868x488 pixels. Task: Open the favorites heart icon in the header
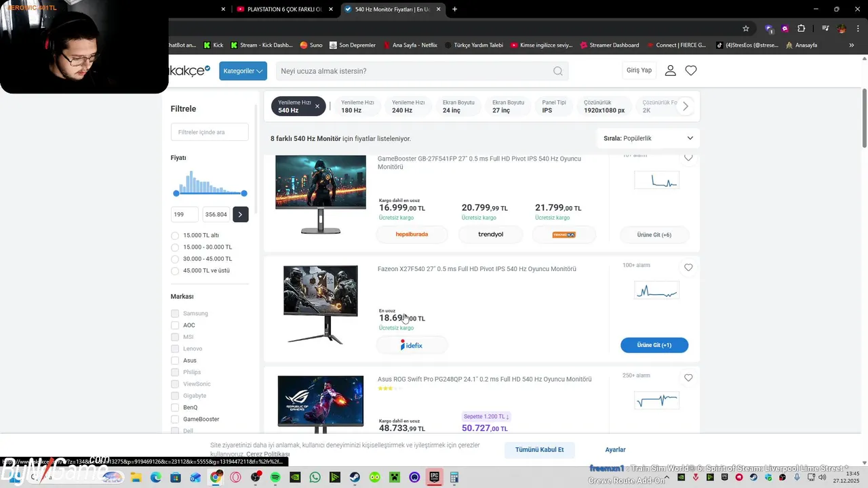691,70
